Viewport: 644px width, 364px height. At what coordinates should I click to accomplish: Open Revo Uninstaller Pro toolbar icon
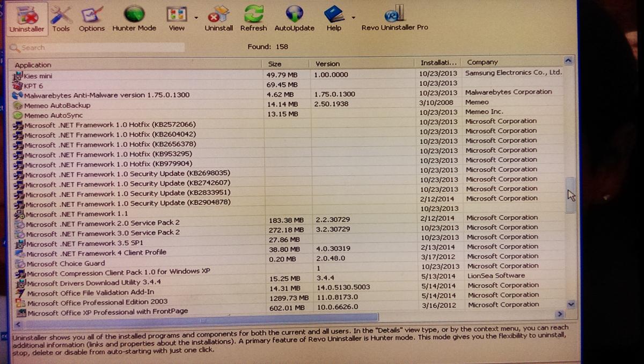click(x=394, y=19)
